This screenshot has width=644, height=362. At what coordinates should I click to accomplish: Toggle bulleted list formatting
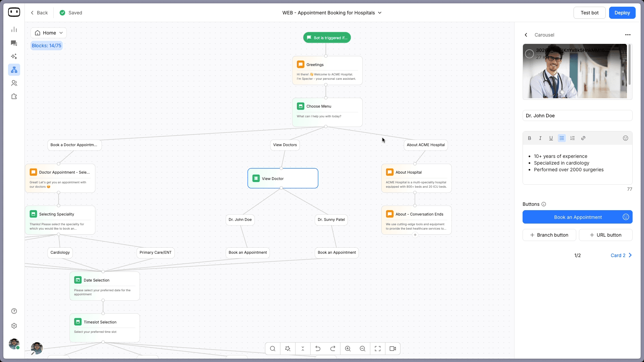pos(561,138)
